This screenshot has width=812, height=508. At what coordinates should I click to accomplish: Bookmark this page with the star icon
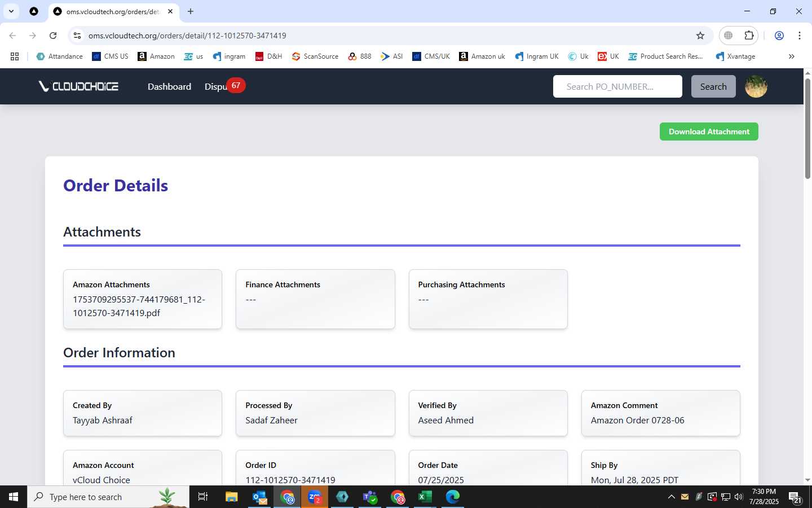(700, 36)
